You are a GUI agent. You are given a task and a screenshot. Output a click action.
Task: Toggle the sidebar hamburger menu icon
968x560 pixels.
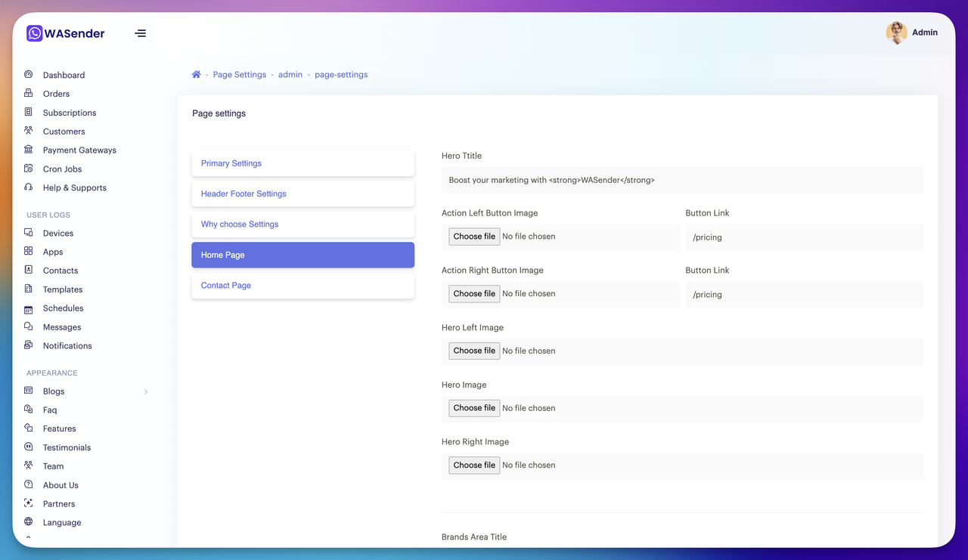(141, 33)
